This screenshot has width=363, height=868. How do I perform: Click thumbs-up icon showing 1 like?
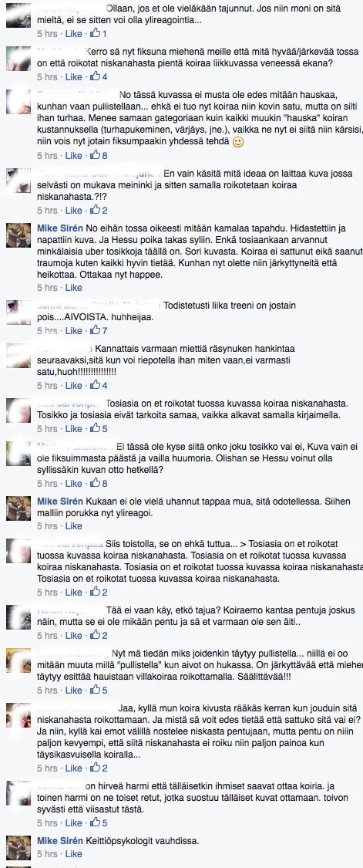pos(95,34)
